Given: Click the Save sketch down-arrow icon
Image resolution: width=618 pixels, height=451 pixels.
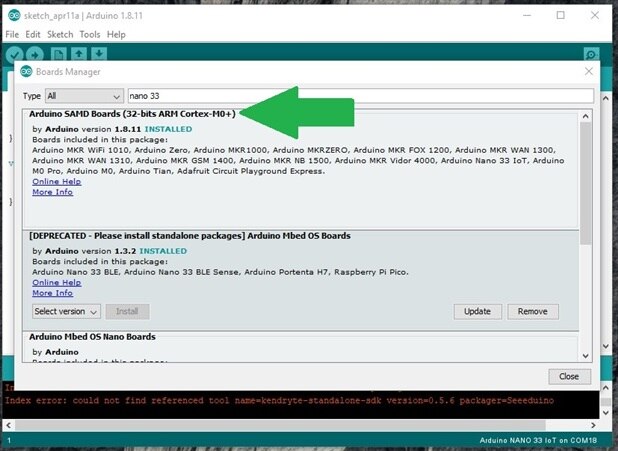Looking at the screenshot, I should (99, 54).
